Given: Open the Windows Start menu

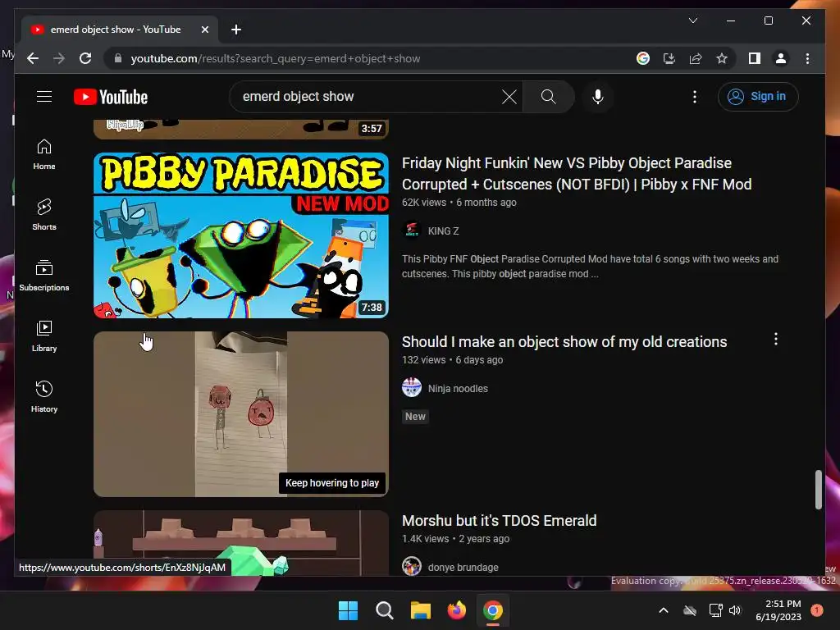Looking at the screenshot, I should 348,610.
